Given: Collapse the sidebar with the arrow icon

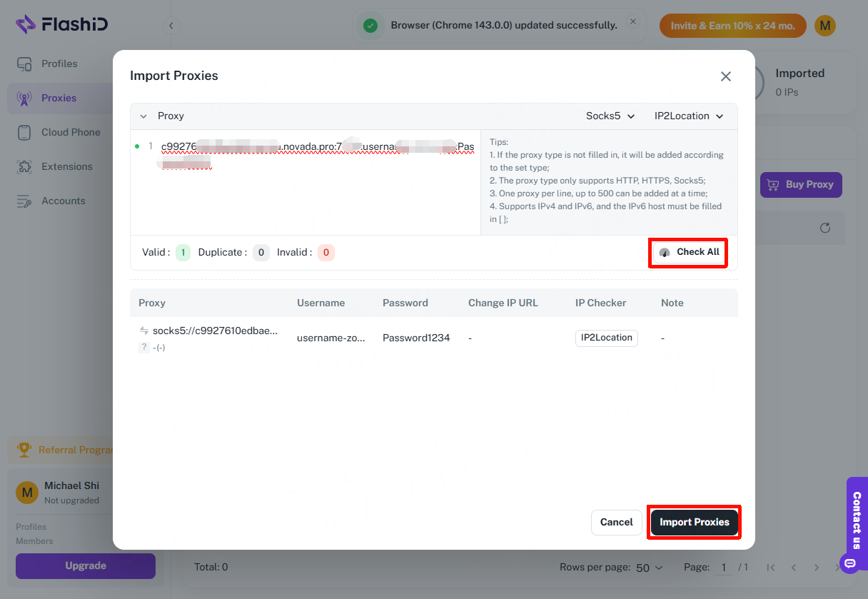Looking at the screenshot, I should click(171, 26).
